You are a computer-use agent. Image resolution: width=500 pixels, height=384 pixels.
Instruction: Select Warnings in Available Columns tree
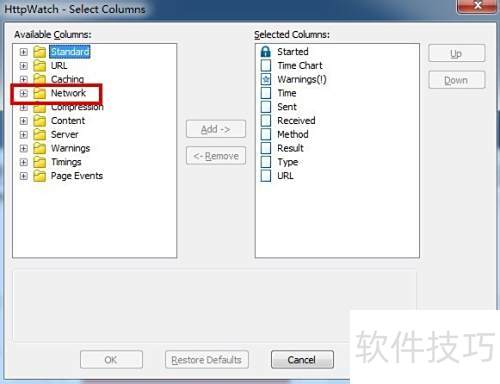[70, 148]
